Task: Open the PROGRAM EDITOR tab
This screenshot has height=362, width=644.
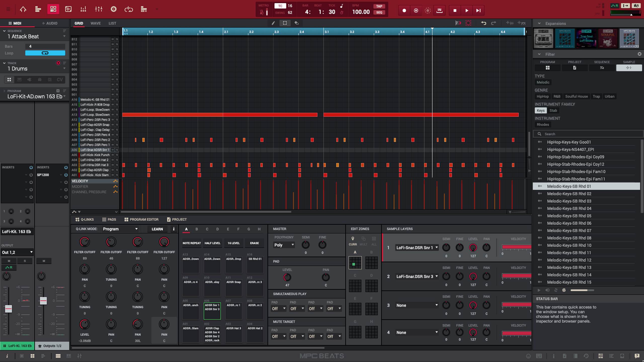Action: click(141, 219)
